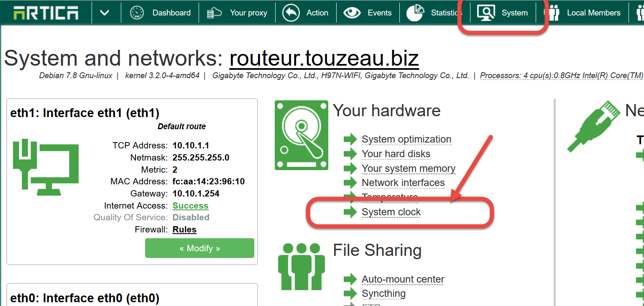Open the Your proxy menu
Screen dimensions: 644x306
[248, 13]
